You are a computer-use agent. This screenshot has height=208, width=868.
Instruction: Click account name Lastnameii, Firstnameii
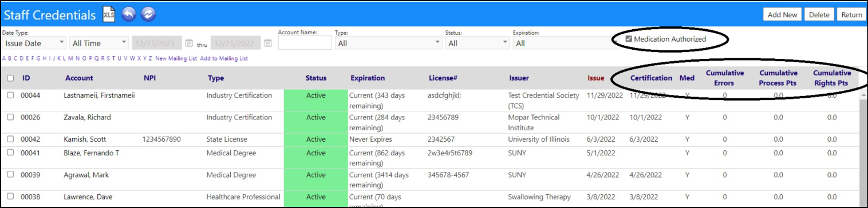(x=99, y=95)
